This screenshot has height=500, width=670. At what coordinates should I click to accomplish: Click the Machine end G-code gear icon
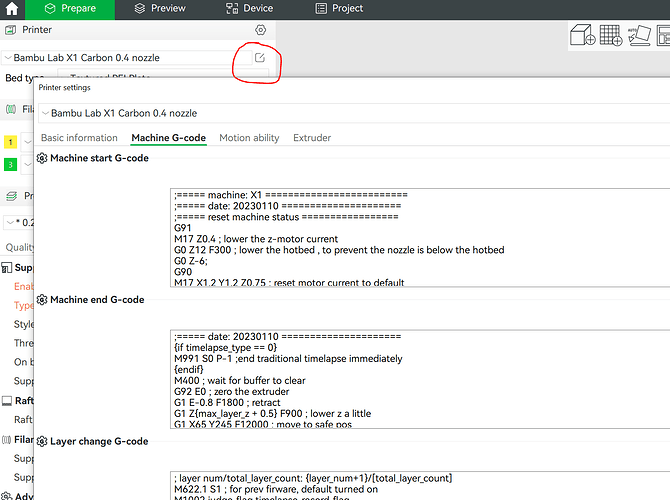(42, 300)
